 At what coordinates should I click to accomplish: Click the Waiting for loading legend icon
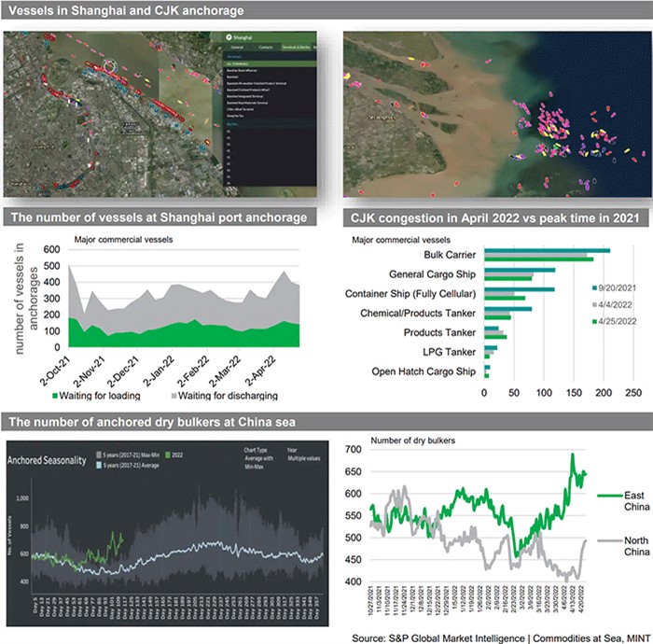pyautogui.click(x=76, y=394)
